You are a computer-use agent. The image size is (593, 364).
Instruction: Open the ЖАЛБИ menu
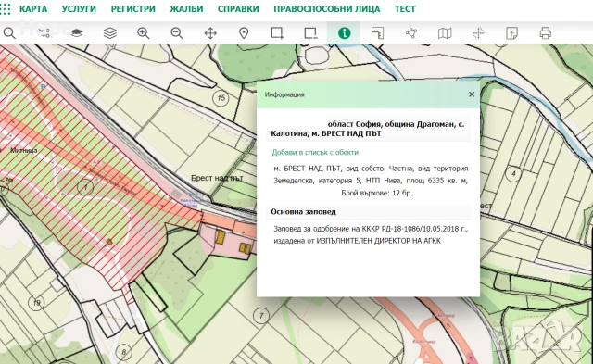point(186,9)
